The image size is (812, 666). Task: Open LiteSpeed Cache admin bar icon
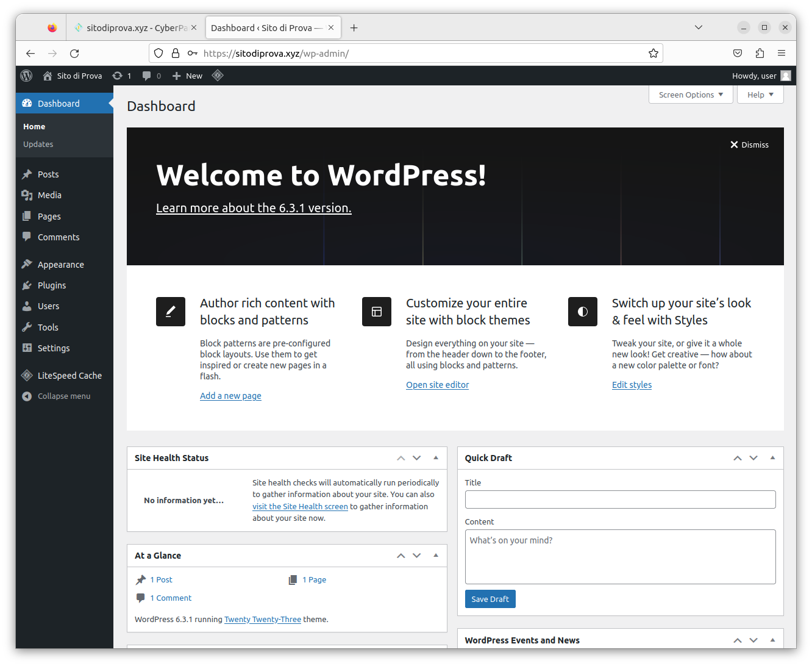pos(218,76)
